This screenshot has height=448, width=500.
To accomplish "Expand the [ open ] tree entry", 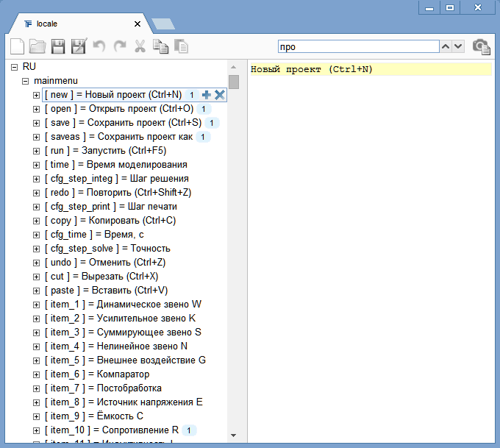I will 36,109.
